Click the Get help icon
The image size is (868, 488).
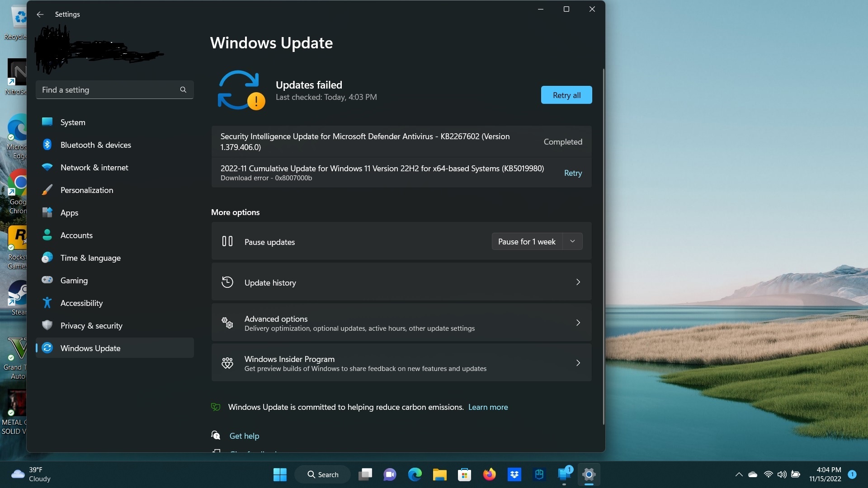[216, 435]
